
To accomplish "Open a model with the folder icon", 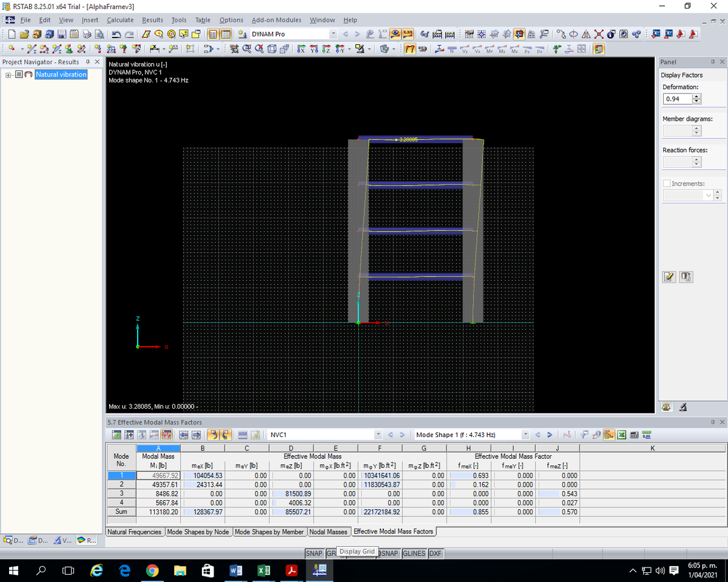I will pyautogui.click(x=24, y=34).
